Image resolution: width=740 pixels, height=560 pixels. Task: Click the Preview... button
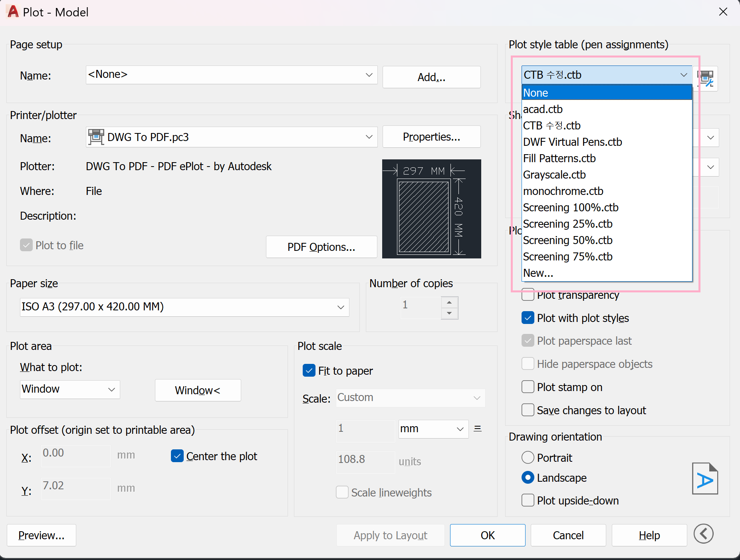tap(42, 535)
